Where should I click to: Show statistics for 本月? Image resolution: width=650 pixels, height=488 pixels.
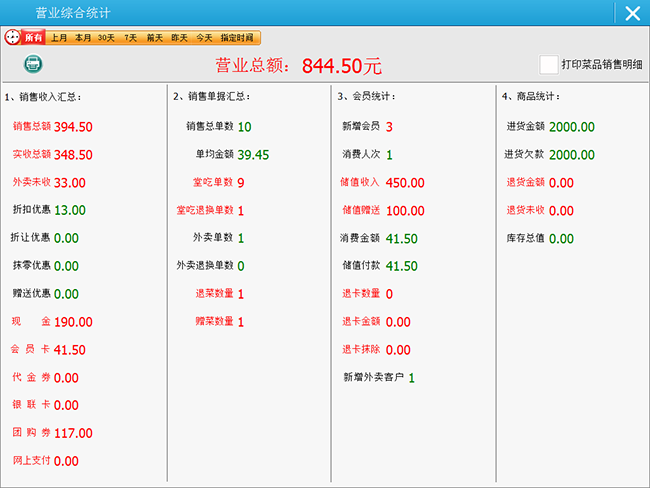(x=83, y=37)
